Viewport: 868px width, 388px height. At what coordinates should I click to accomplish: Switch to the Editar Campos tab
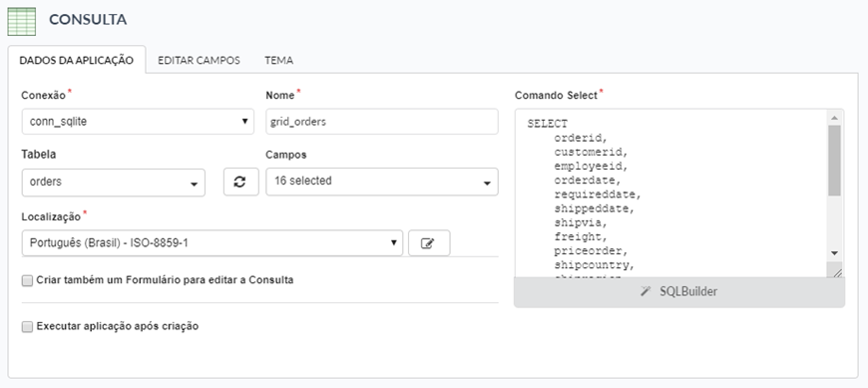[x=199, y=60]
